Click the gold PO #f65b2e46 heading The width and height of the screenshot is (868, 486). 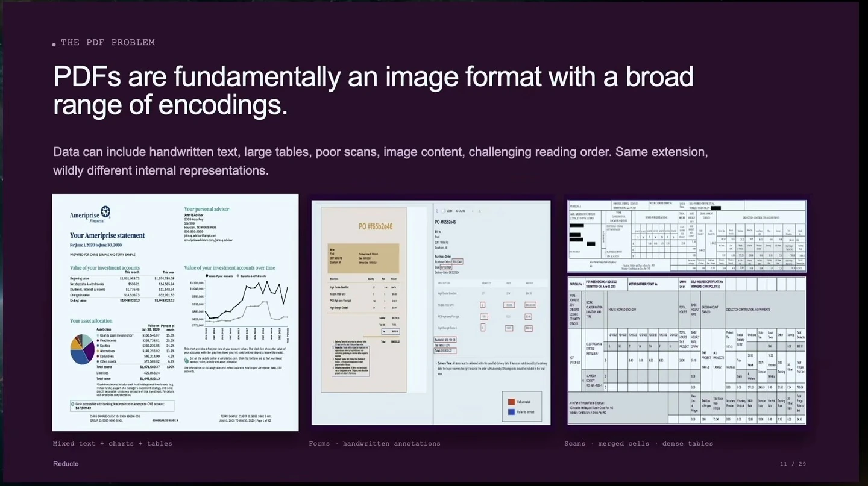tap(376, 226)
